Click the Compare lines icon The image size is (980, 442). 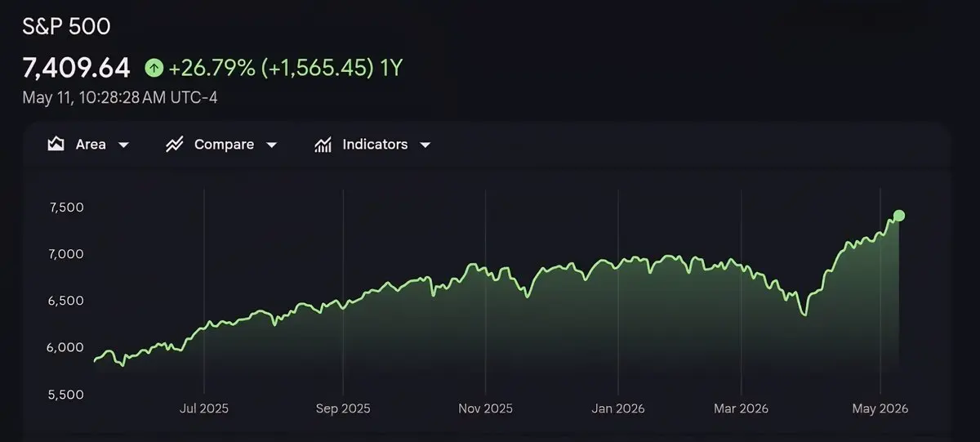point(174,145)
